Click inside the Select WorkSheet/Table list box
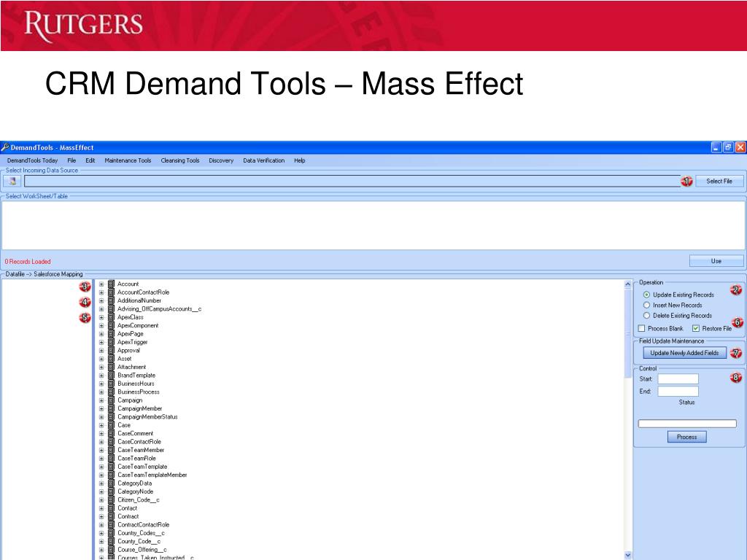The image size is (747, 560). (x=373, y=225)
